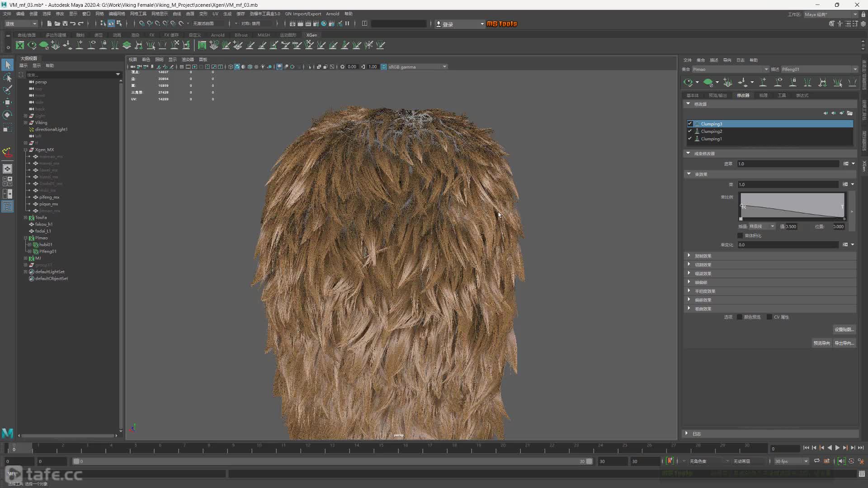This screenshot has width=868, height=488.
Task: Click the shelf green layers icon
Action: [x=127, y=45]
